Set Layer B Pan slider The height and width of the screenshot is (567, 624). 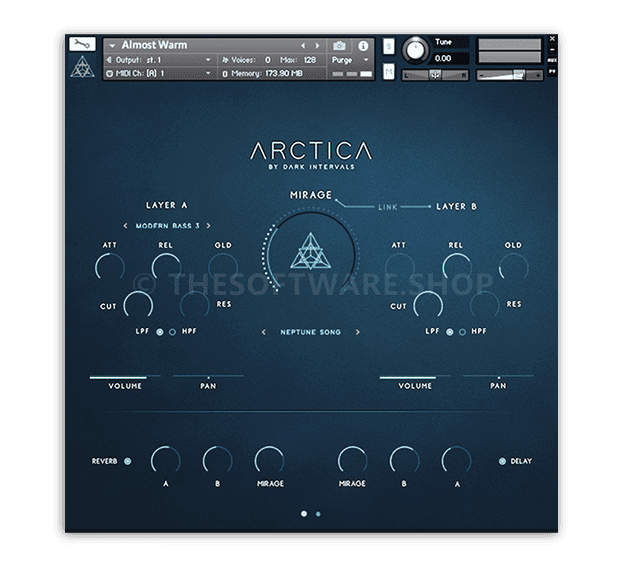click(498, 376)
